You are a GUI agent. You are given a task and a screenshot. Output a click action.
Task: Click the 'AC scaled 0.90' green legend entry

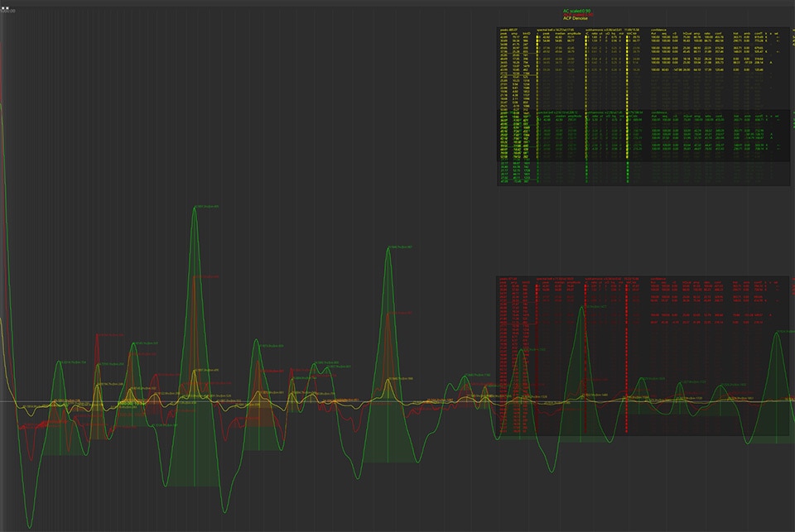(x=576, y=11)
